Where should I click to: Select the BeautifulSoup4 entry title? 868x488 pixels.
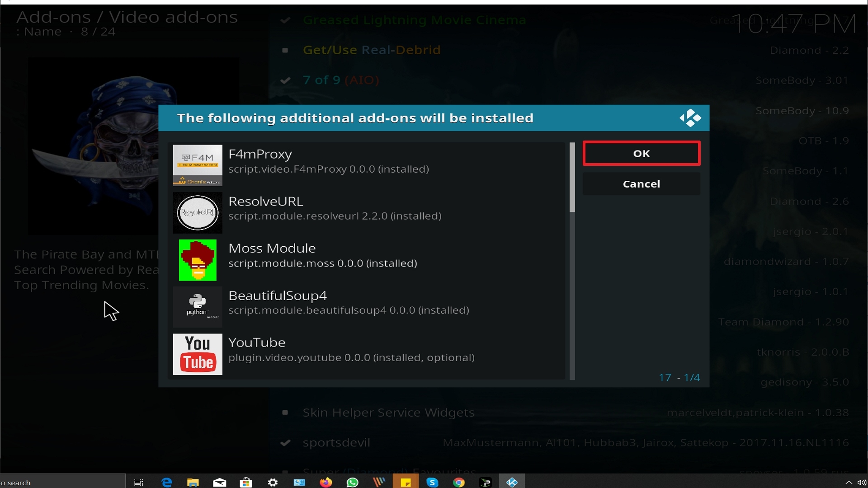(x=278, y=296)
